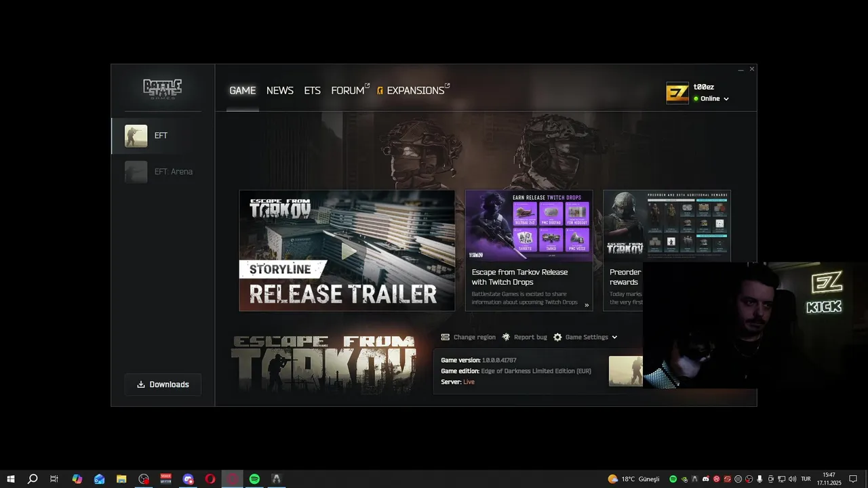This screenshot has width=868, height=488.
Task: Click the Edge of Darkness Limited Edition text
Action: (536, 371)
